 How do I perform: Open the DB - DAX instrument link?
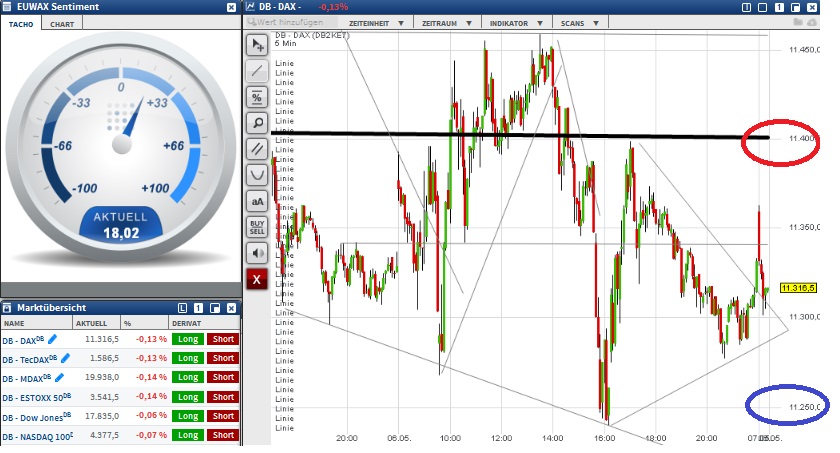click(x=23, y=340)
